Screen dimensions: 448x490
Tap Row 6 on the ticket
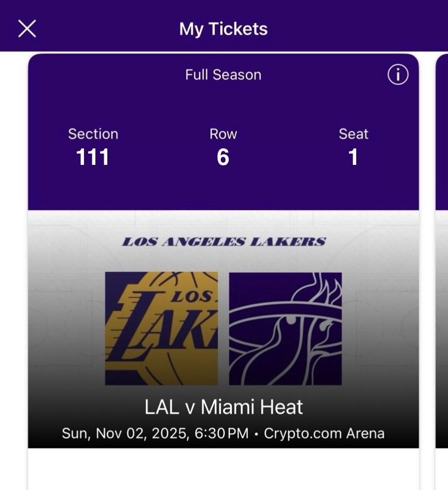click(x=222, y=158)
